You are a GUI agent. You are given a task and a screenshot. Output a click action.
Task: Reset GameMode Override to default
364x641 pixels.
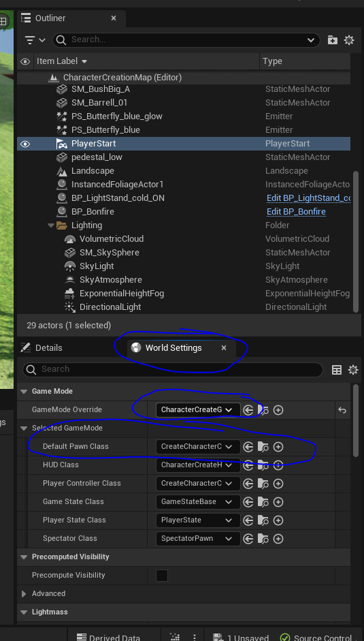click(342, 410)
